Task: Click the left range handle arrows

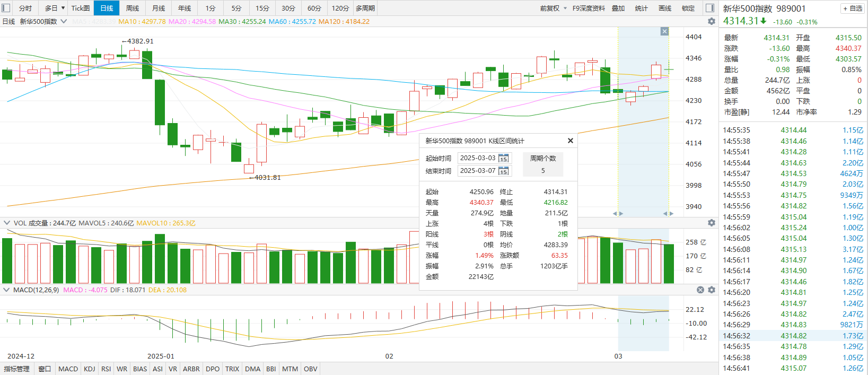Action: [x=618, y=213]
